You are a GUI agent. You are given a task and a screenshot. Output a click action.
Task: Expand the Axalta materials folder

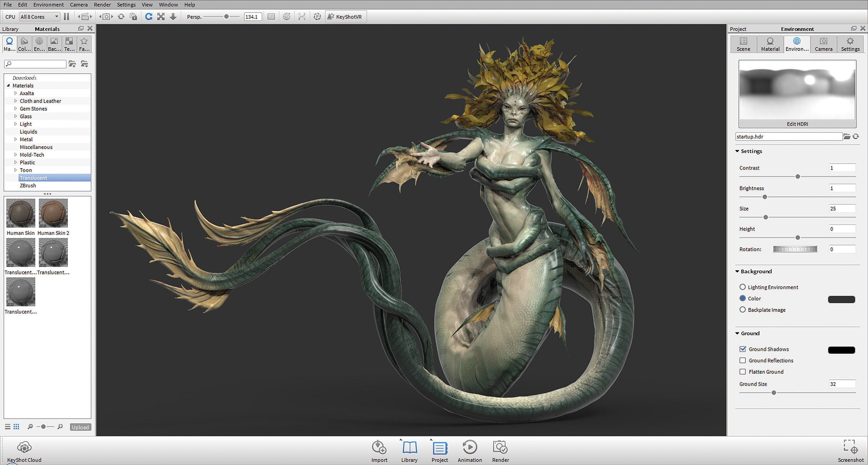[15, 93]
